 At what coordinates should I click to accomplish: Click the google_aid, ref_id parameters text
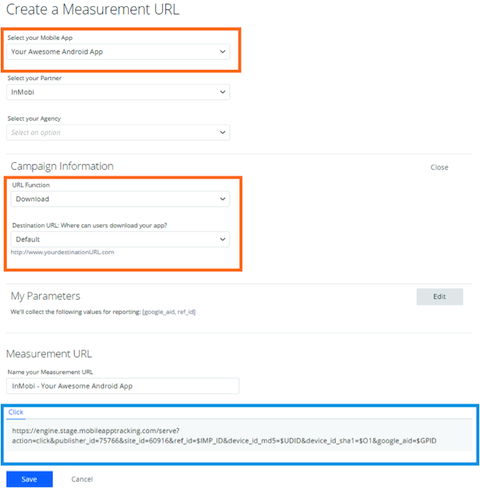click(x=169, y=312)
